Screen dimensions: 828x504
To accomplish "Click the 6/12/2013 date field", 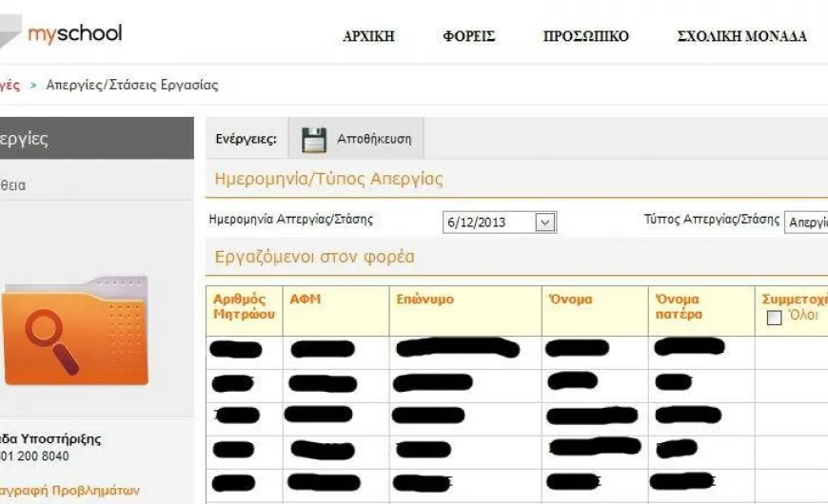I will tap(499, 223).
